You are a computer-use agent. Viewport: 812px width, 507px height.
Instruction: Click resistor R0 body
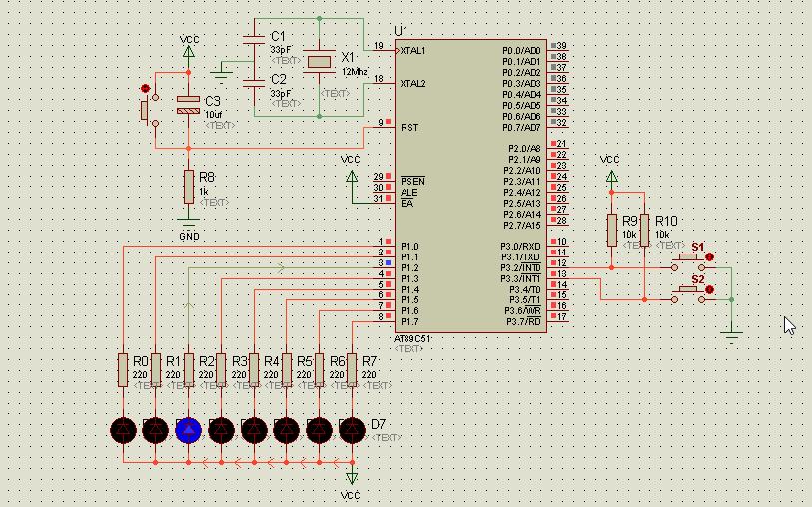123,370
